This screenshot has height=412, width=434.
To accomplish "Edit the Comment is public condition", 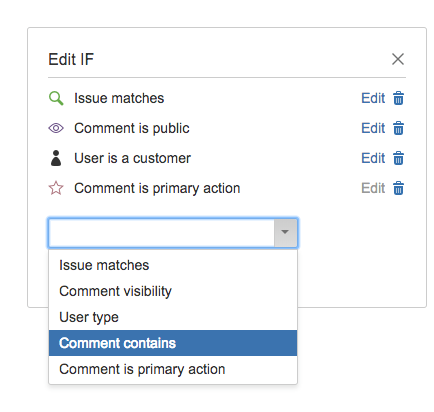I will (x=373, y=128).
